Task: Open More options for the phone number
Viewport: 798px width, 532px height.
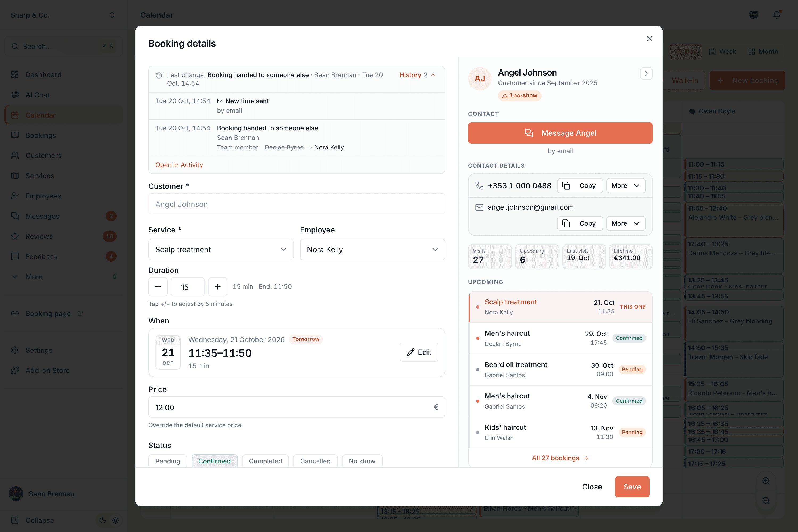Action: 626,186
